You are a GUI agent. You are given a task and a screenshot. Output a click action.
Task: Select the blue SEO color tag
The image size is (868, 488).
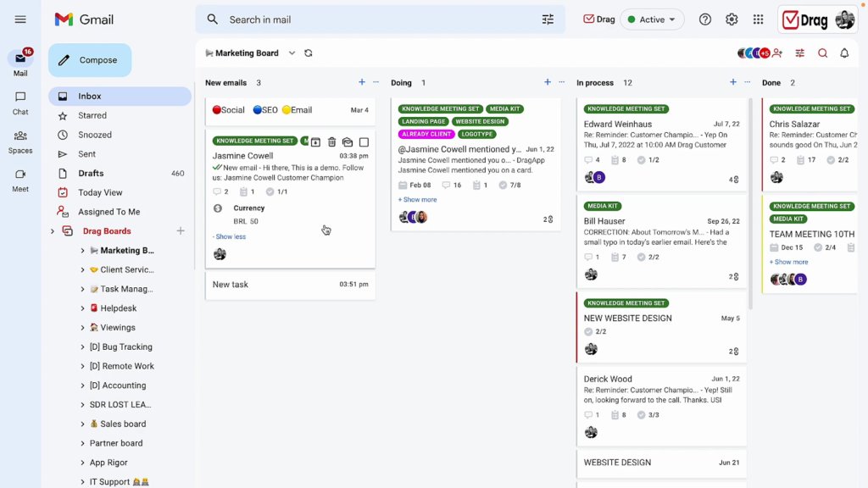(x=265, y=109)
